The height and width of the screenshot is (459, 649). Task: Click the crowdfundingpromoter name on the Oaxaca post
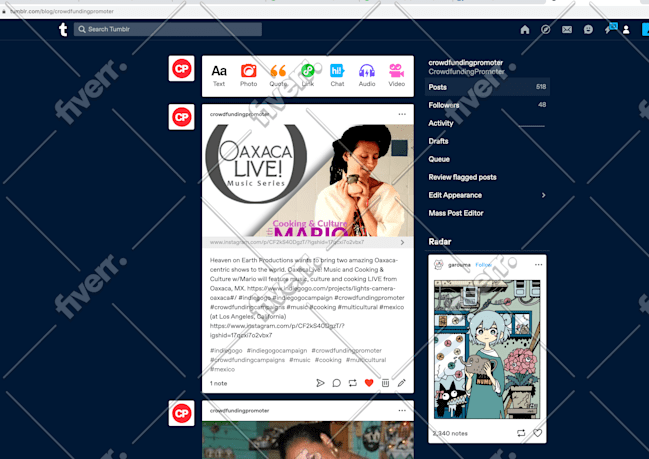click(x=239, y=114)
